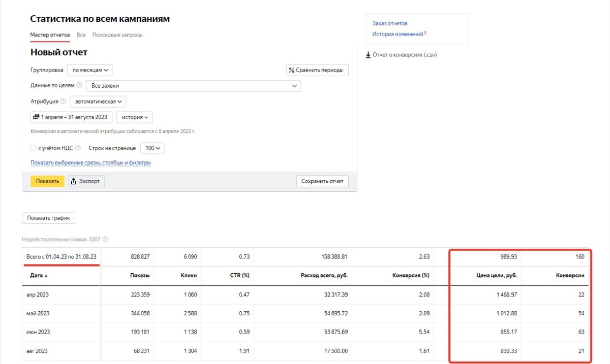
Task: Click help icon next to Данные по целям
Action: point(79,85)
